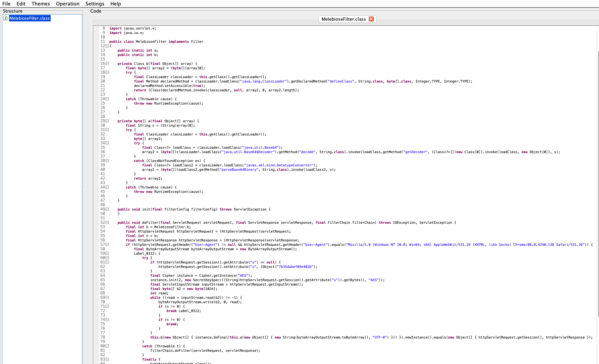
Task: Close the MelebioseFilter.class tab
Action: point(371,19)
